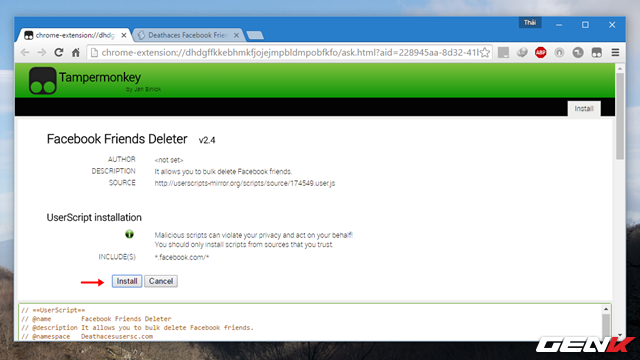This screenshot has width=640, height=360.
Task: Click the code box scroll-up arrow
Action: (606, 309)
